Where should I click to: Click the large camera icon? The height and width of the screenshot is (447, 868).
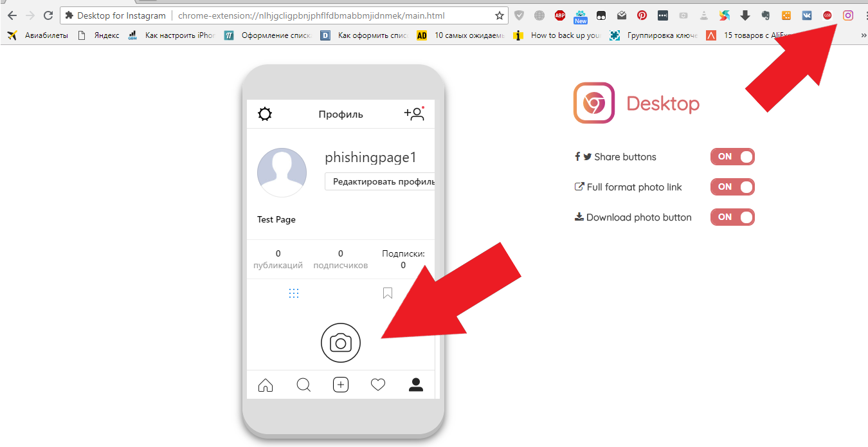[x=341, y=343]
